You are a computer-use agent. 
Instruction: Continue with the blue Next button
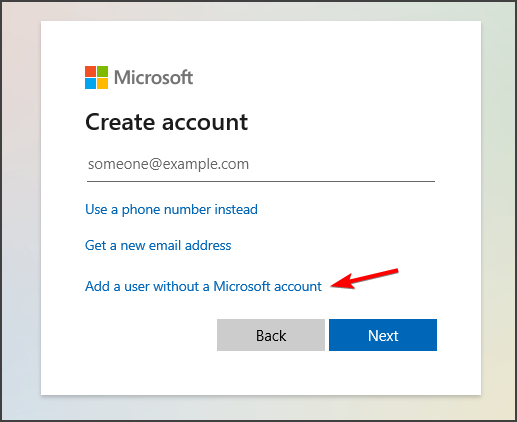(383, 335)
